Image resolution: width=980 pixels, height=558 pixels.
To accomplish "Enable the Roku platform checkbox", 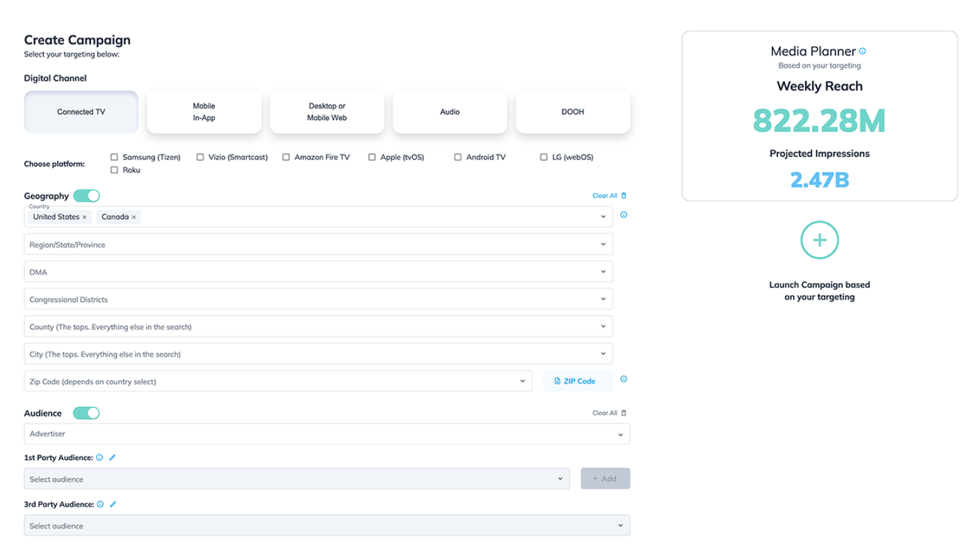I will [114, 170].
